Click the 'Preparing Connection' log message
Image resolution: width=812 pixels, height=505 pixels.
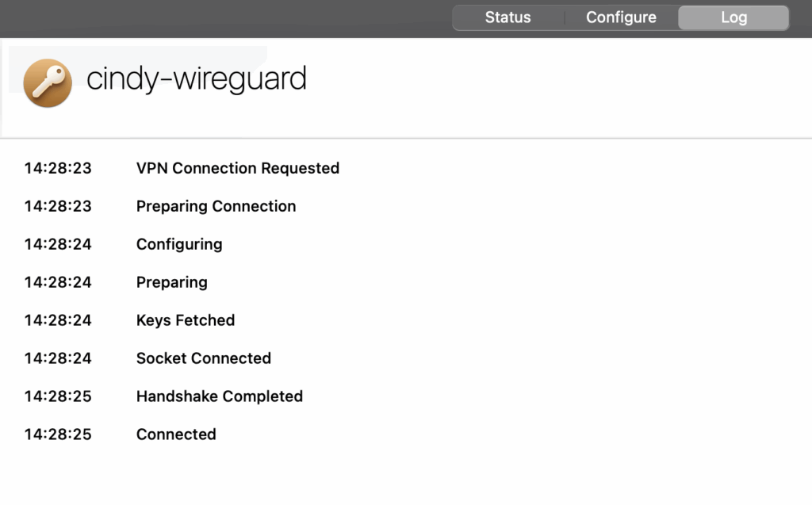[x=216, y=206]
